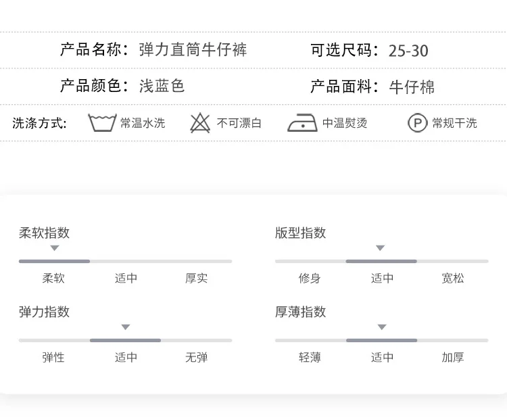
Task: Click the softness index slider bar
Action: tap(125, 261)
